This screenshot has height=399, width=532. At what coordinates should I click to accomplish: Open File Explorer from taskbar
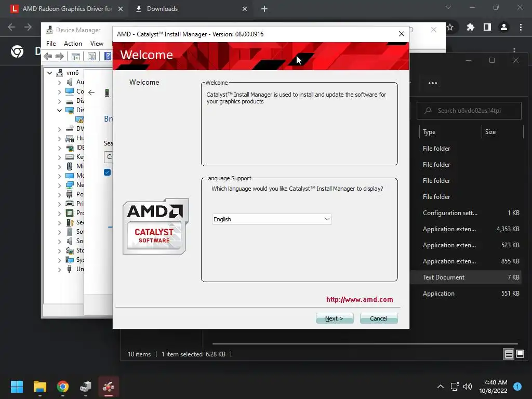[x=39, y=387]
